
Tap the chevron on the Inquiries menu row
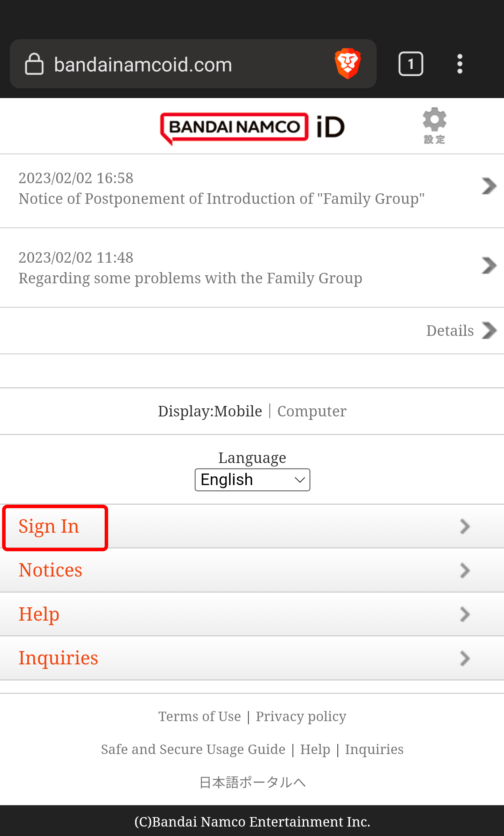point(465,658)
